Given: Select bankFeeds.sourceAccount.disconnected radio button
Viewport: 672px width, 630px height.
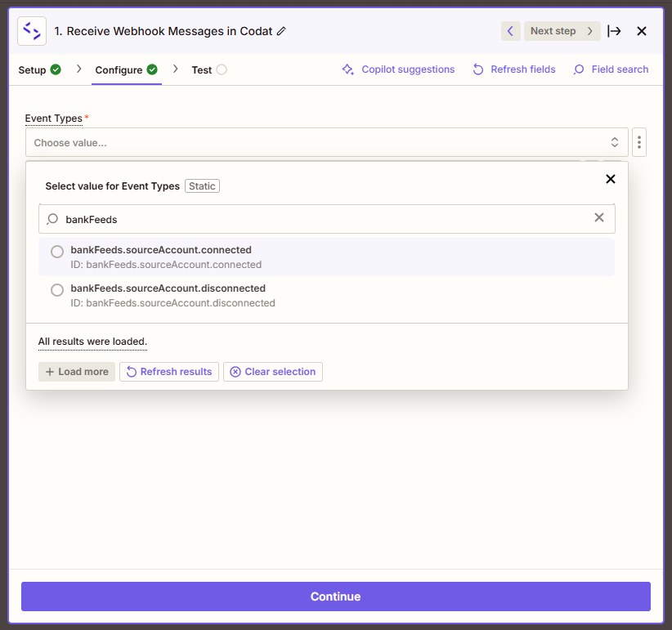Looking at the screenshot, I should click(57, 290).
